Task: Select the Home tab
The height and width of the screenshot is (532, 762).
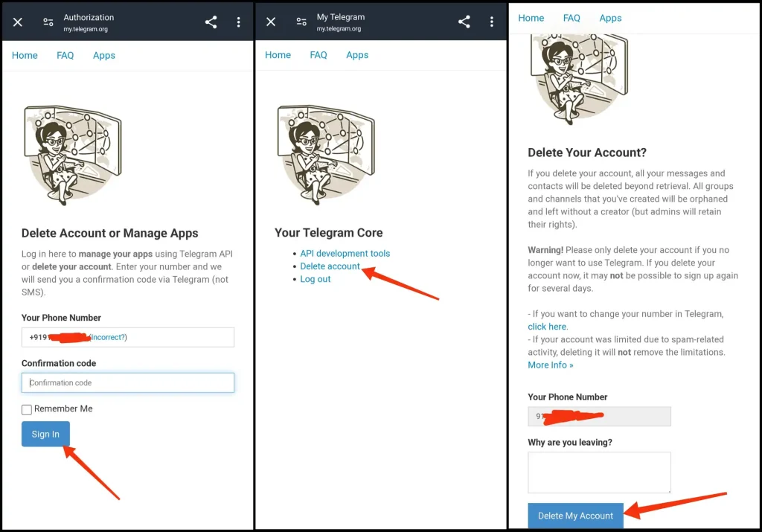Action: [25, 55]
